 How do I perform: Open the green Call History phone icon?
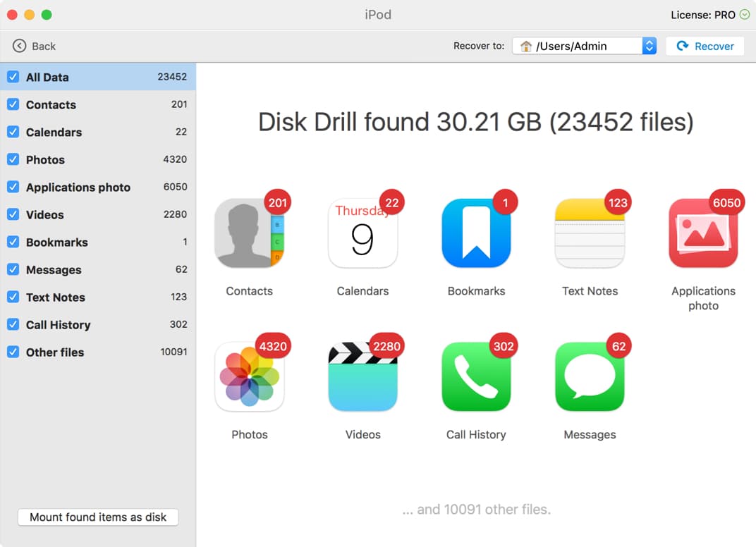click(476, 376)
